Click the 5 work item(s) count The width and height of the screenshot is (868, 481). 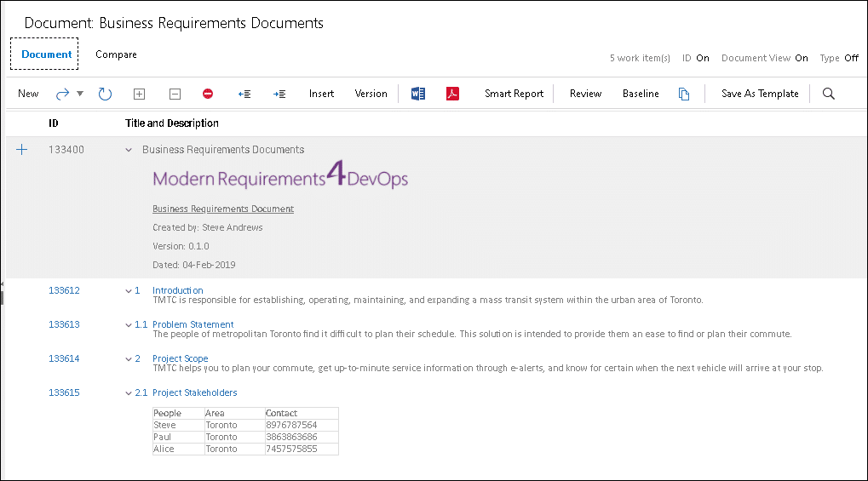640,58
